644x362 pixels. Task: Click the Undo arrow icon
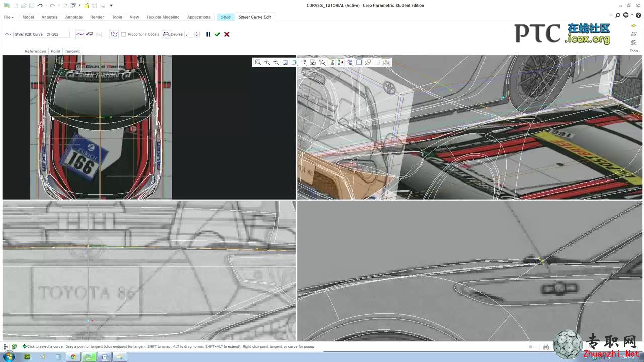point(40,6)
